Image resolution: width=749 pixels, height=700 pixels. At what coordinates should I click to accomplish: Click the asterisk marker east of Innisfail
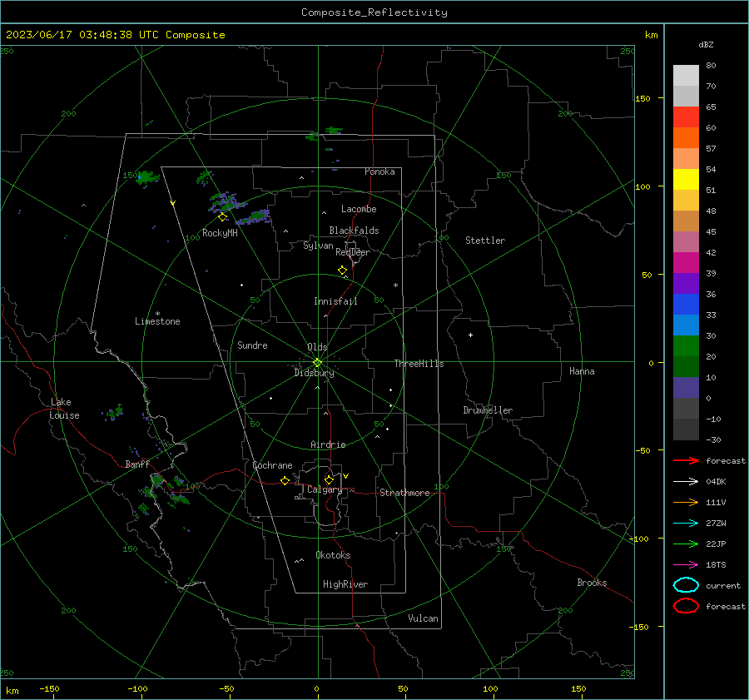[x=395, y=285]
